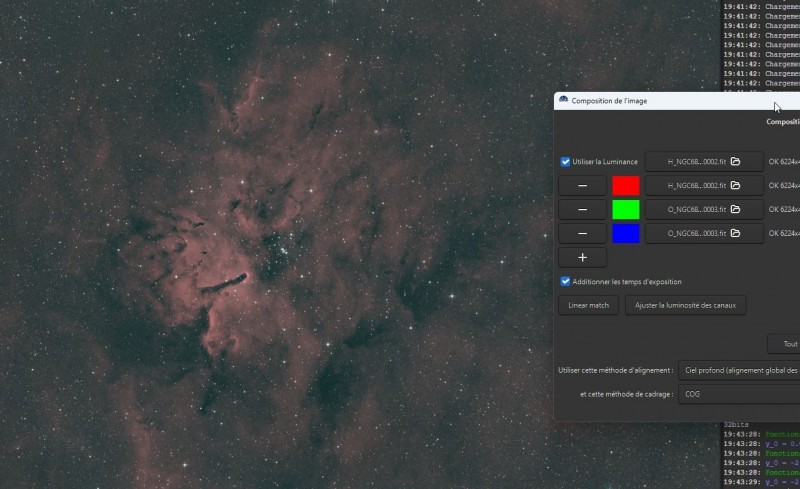The height and width of the screenshot is (489, 800).
Task: Add a new layer with the plus button
Action: 582,258
